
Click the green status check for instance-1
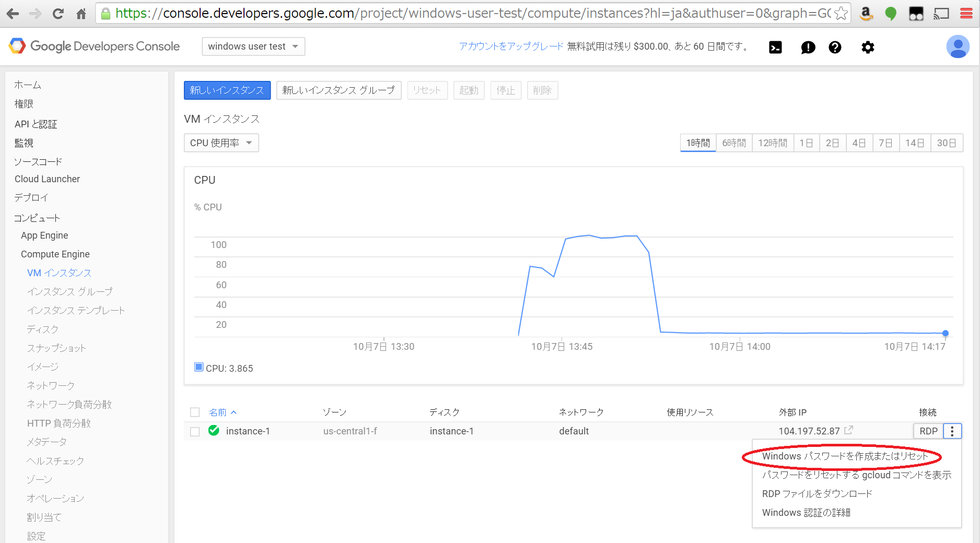tap(214, 430)
